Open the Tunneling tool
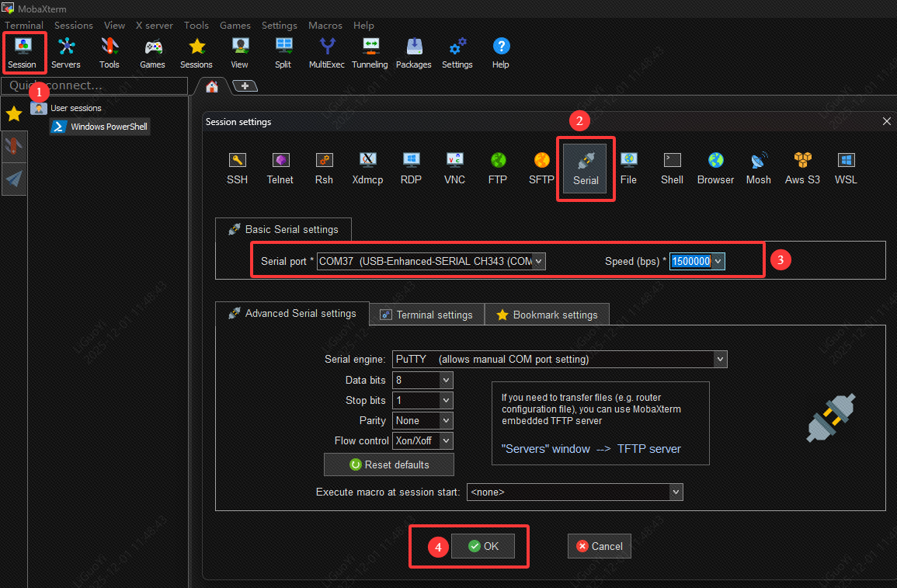Viewport: 897px width, 588px height. tap(370, 52)
